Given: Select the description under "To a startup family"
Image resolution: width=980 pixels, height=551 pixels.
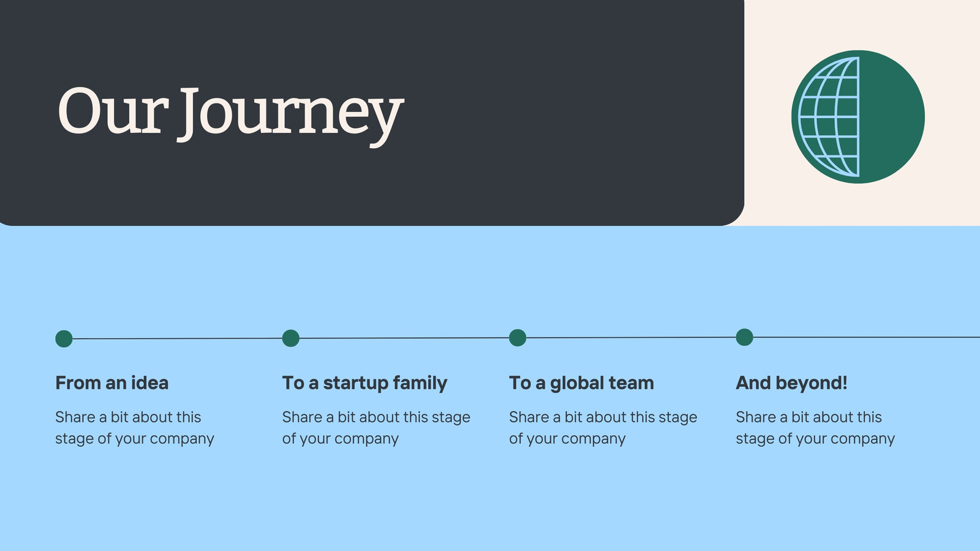Looking at the screenshot, I should click(376, 428).
